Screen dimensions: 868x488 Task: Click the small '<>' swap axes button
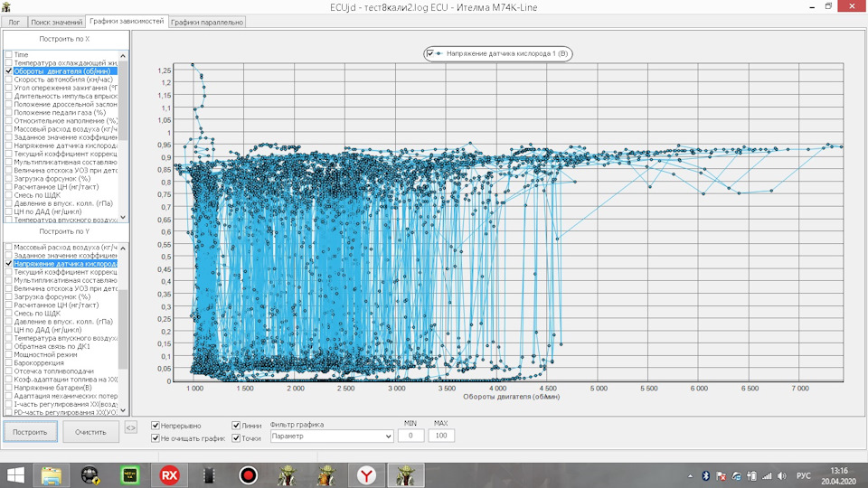131,427
